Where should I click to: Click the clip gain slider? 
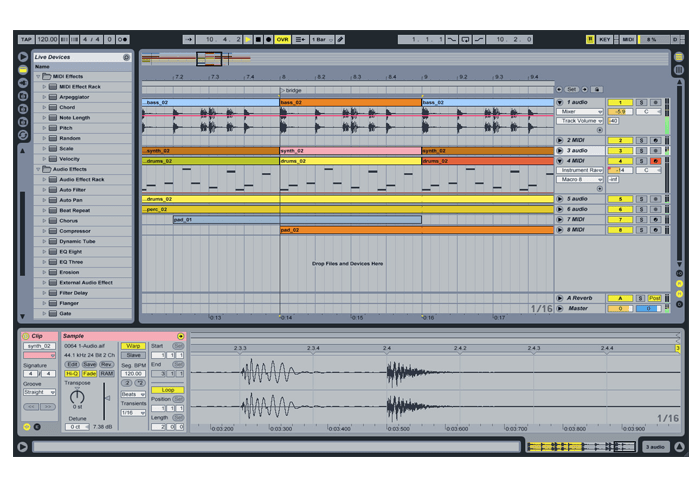coord(105,401)
